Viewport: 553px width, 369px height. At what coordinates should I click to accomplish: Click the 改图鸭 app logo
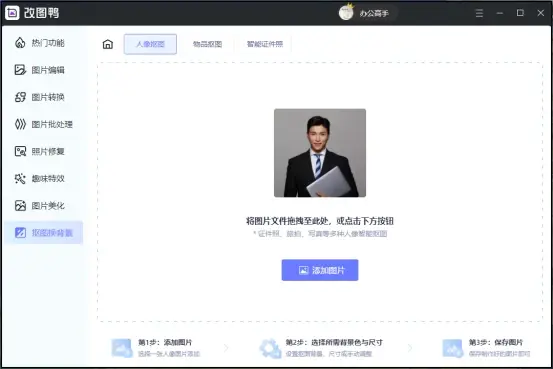pyautogui.click(x=12, y=13)
